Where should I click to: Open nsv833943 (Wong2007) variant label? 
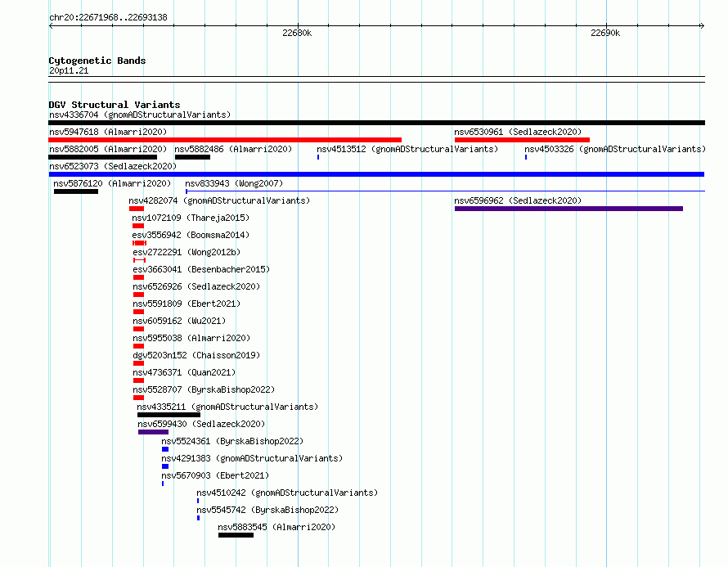pos(234,183)
